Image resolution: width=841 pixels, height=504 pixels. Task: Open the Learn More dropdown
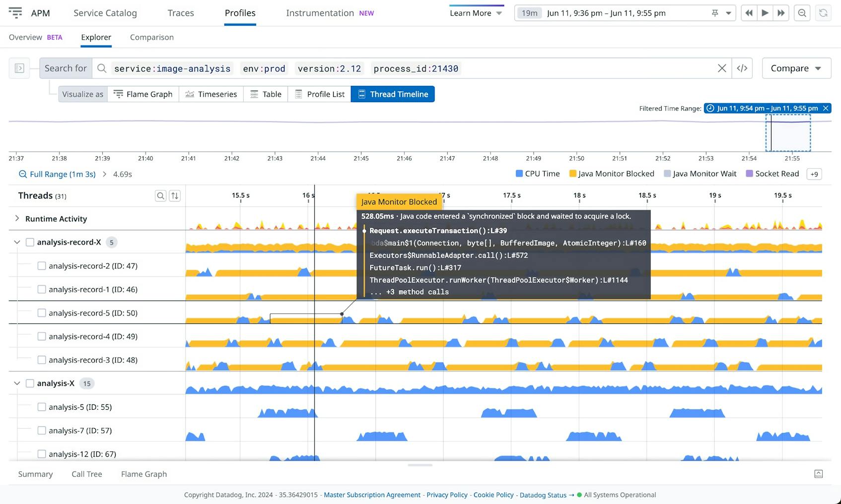tap(475, 13)
